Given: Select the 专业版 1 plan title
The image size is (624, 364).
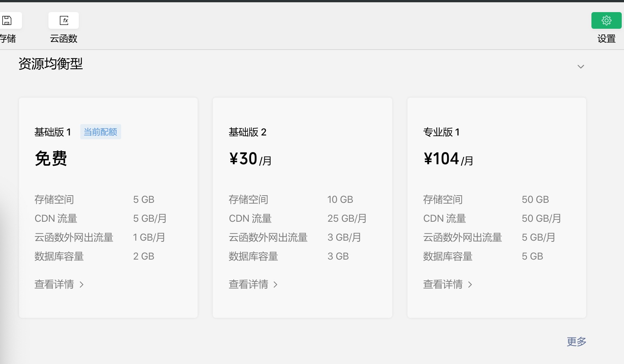Looking at the screenshot, I should (441, 132).
